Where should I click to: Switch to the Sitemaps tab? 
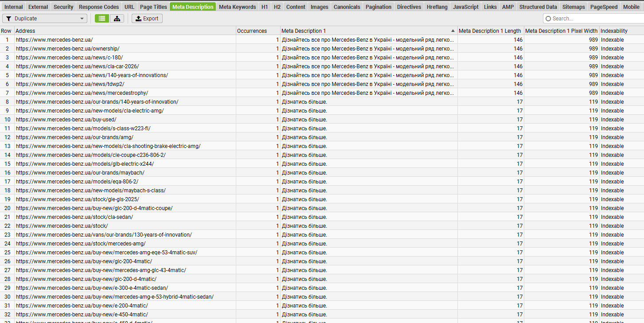coord(574,7)
